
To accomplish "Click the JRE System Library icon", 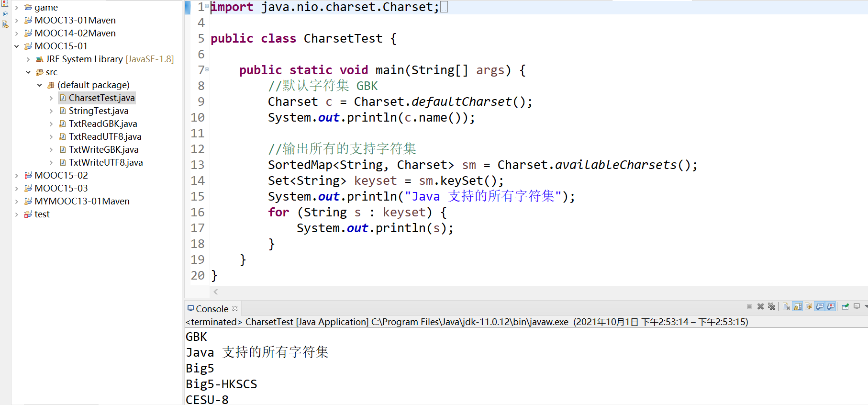I will pyautogui.click(x=40, y=59).
